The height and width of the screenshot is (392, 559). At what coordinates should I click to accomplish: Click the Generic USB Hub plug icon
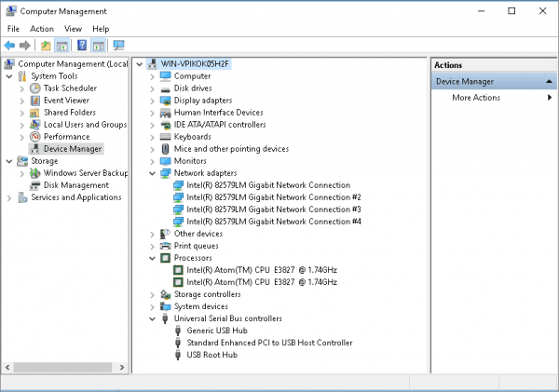pos(178,331)
